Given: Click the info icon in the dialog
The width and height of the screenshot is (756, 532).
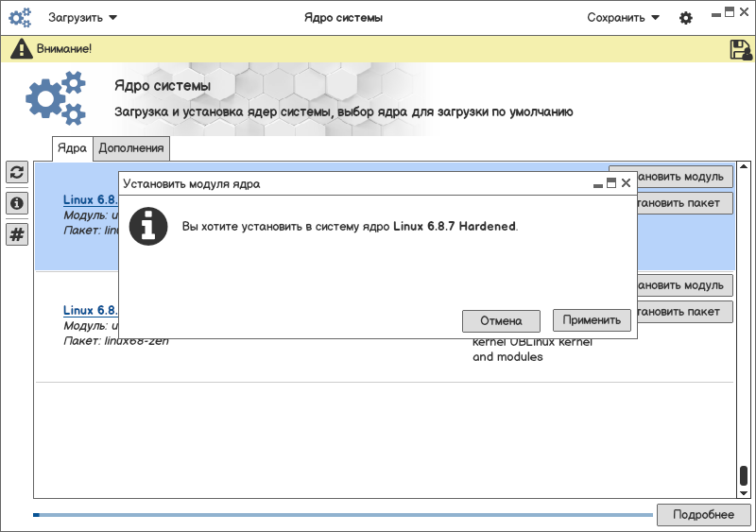Looking at the screenshot, I should click(148, 227).
